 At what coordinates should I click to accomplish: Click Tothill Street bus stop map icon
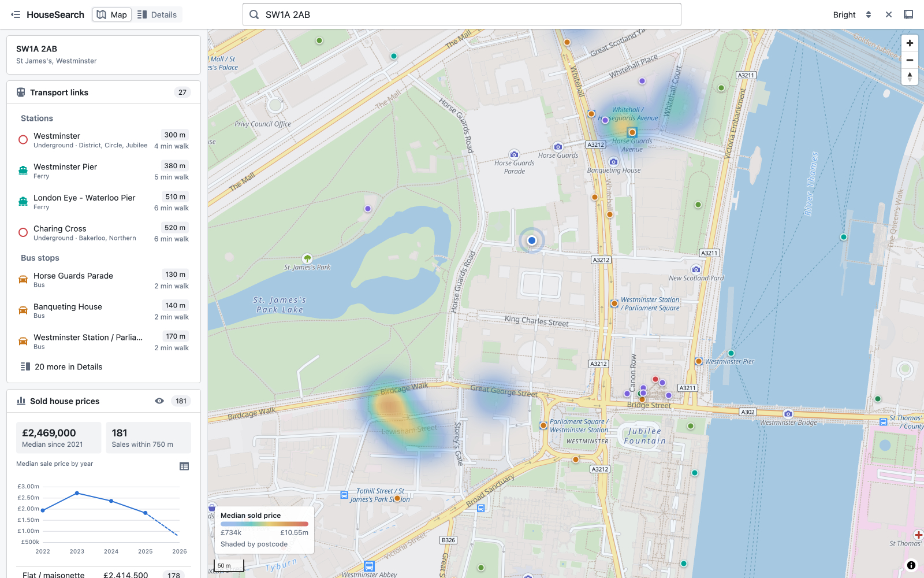[x=344, y=495]
